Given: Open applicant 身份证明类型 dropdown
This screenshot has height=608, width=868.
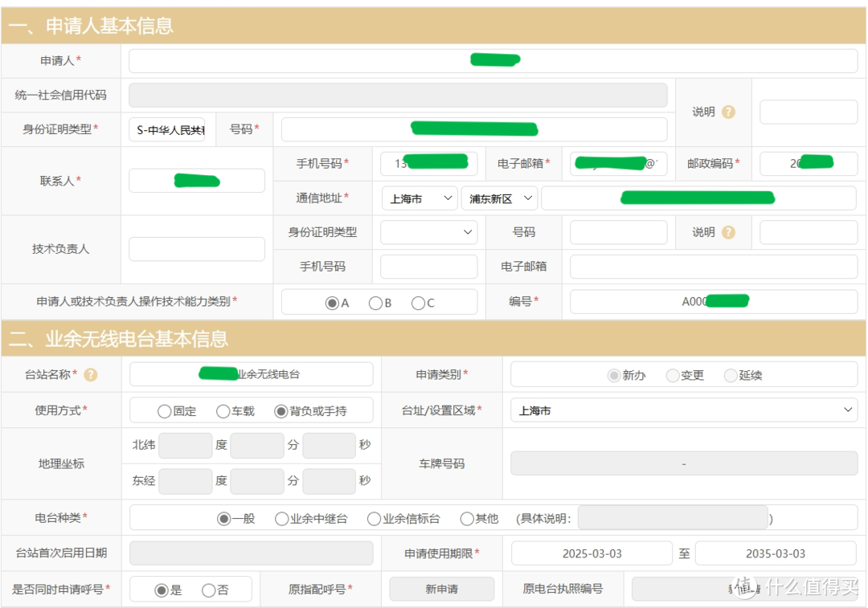Looking at the screenshot, I should tap(167, 129).
